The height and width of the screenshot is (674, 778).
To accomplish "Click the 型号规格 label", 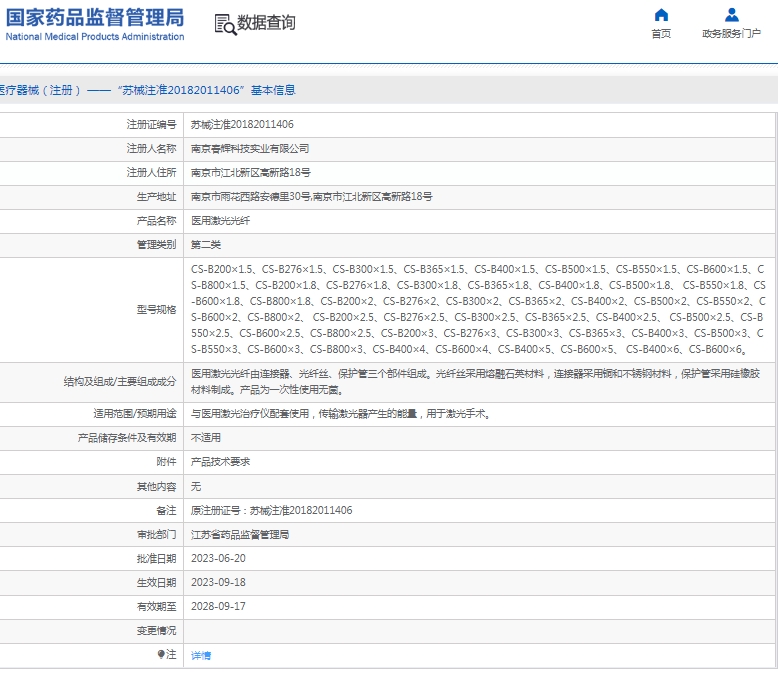I will click(x=156, y=310).
